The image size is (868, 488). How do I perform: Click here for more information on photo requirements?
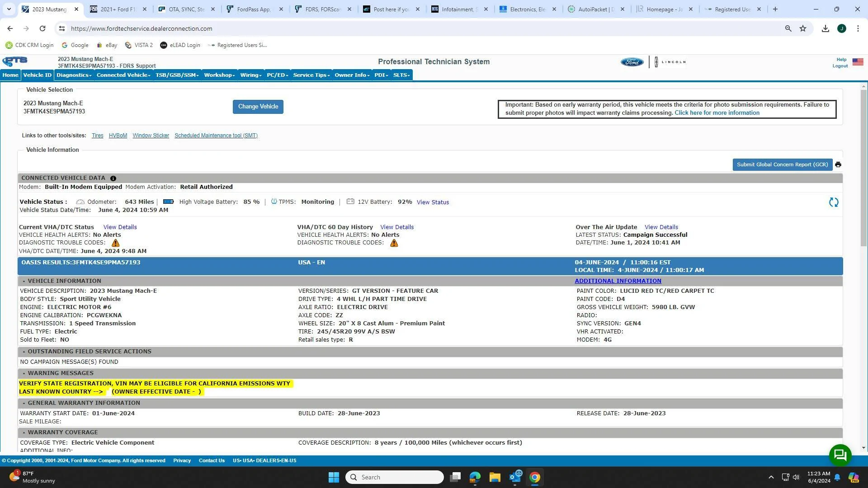coord(717,113)
